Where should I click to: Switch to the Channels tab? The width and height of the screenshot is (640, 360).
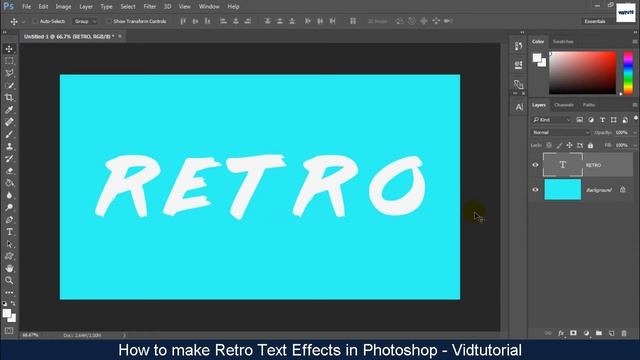point(564,105)
